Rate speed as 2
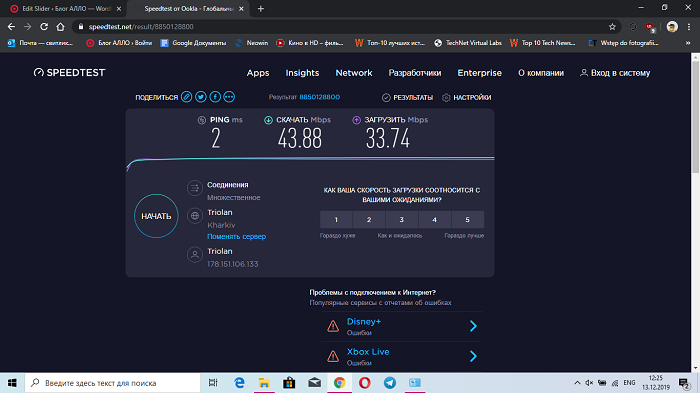 pyautogui.click(x=369, y=220)
